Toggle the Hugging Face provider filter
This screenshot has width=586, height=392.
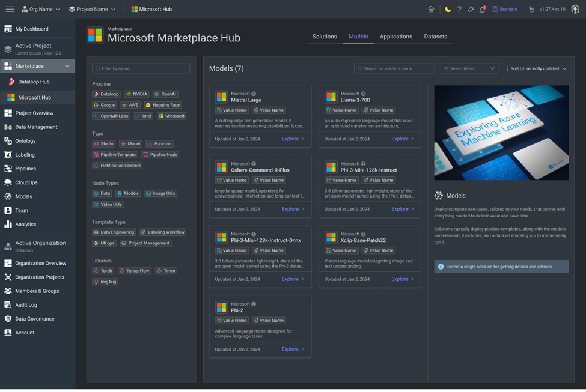coord(162,105)
